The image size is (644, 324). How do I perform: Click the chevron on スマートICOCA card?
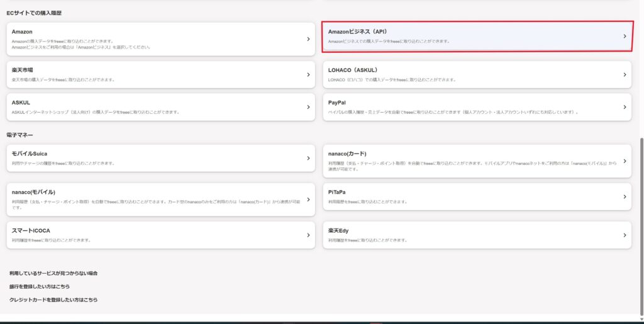[x=308, y=235]
